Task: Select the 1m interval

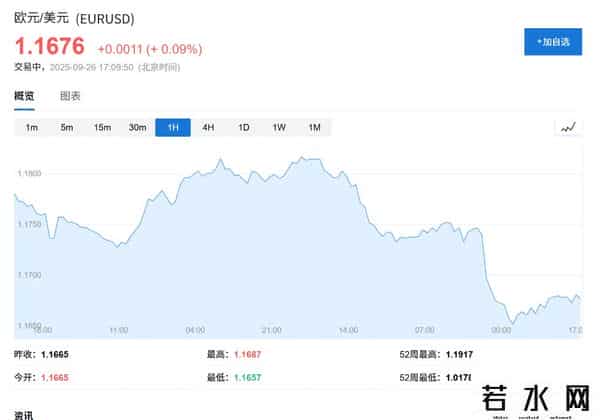Action: point(32,127)
